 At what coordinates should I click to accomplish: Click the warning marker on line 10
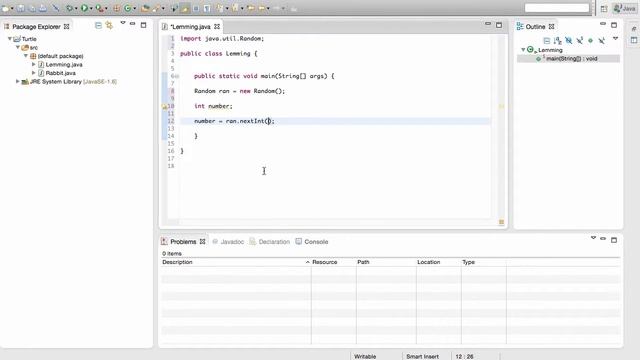(164, 107)
